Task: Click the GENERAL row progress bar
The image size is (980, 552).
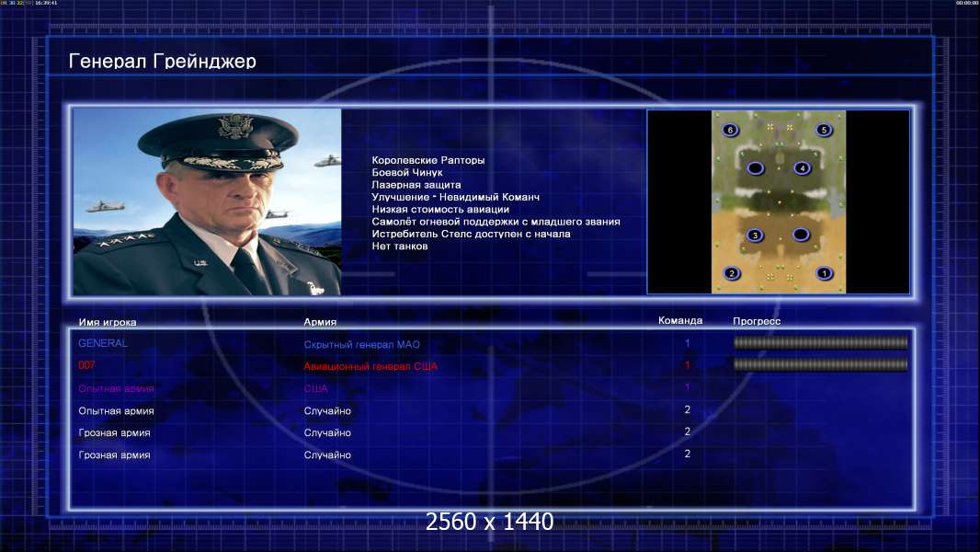Action: tap(820, 342)
